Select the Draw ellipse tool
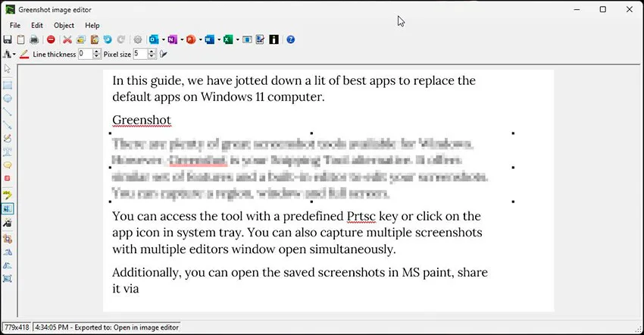This screenshot has height=335, width=644. [8, 99]
